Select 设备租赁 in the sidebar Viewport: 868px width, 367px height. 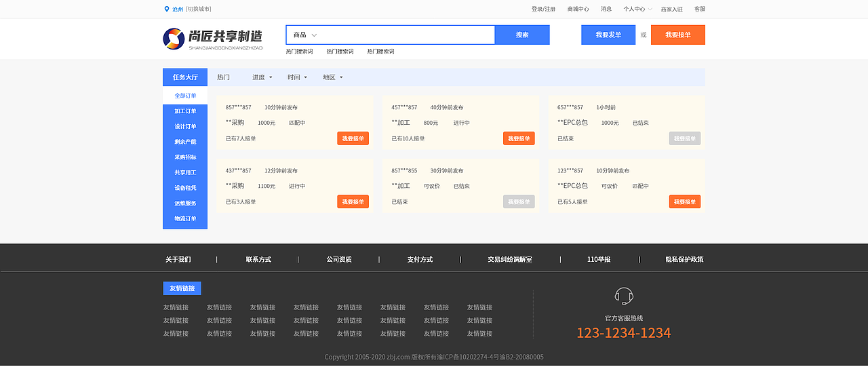pos(185,188)
